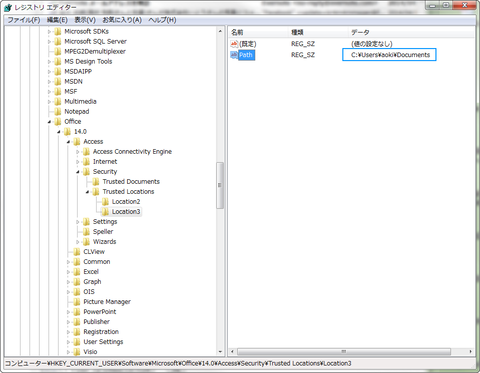Collapse the Office tree node

point(49,122)
